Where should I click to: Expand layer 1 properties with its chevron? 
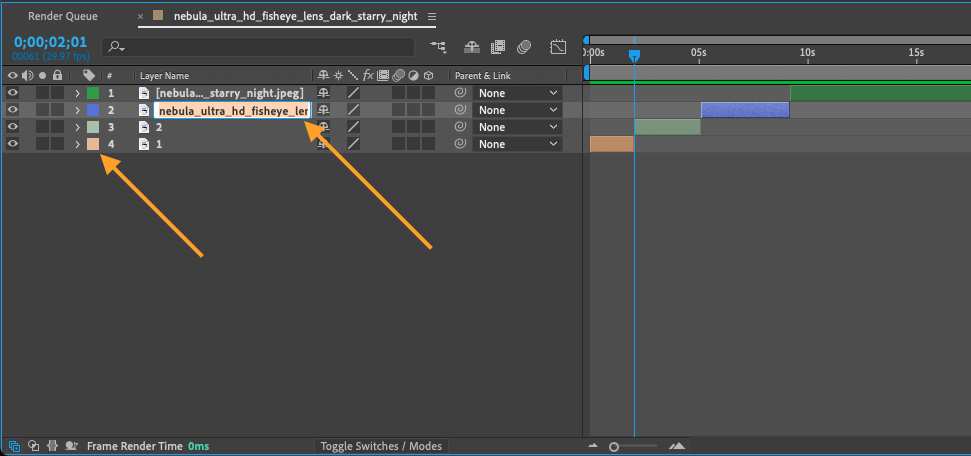[77, 93]
